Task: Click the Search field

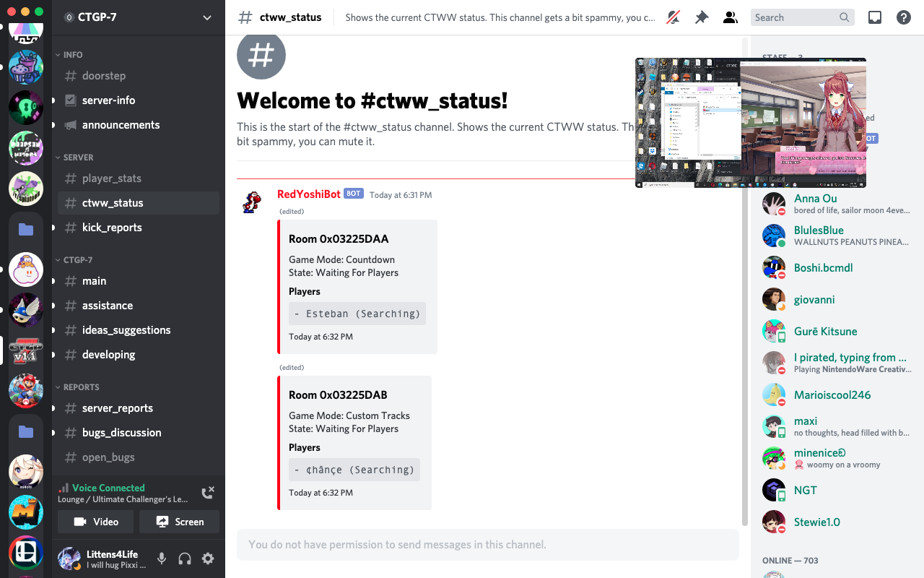Action: [x=803, y=17]
